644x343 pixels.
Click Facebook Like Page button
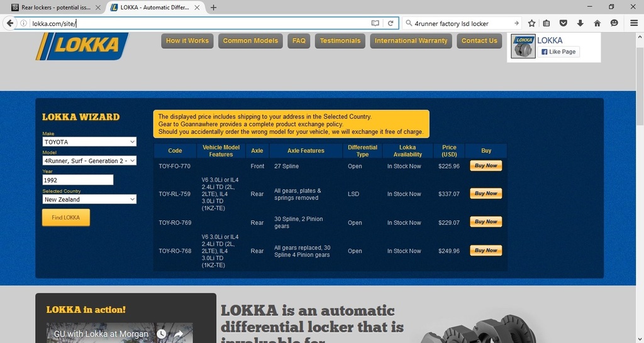[x=558, y=52]
